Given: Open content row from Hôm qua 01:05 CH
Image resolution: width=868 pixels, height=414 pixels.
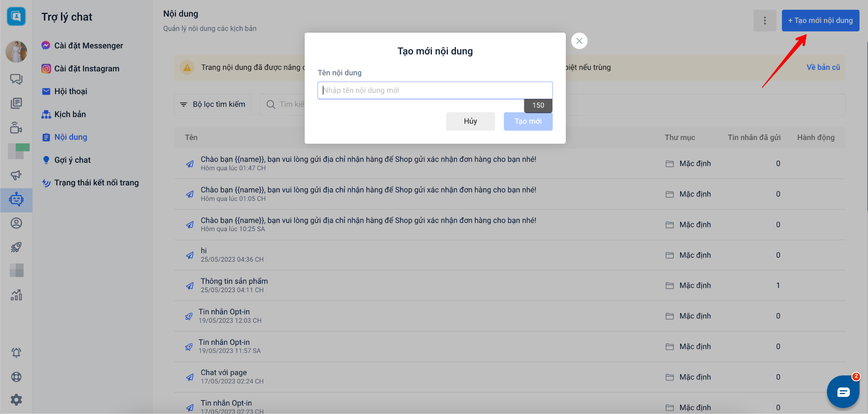Looking at the screenshot, I should (x=509, y=194).
